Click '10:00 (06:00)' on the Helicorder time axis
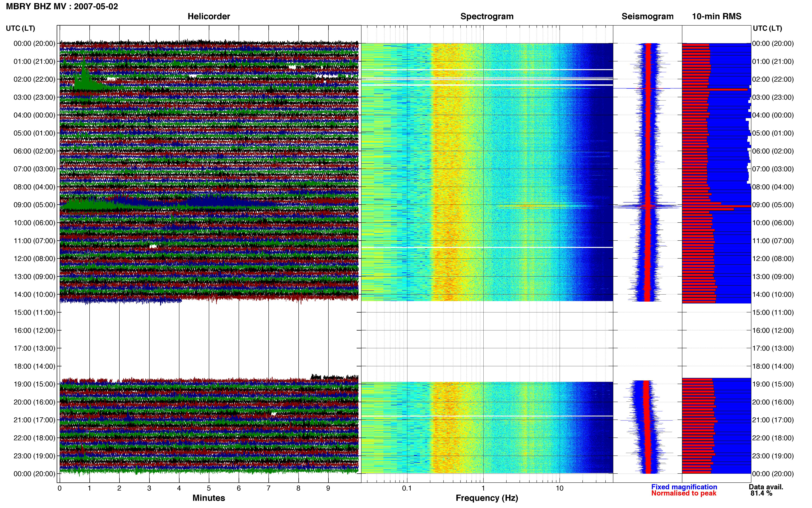The height and width of the screenshot is (508, 812). point(34,223)
